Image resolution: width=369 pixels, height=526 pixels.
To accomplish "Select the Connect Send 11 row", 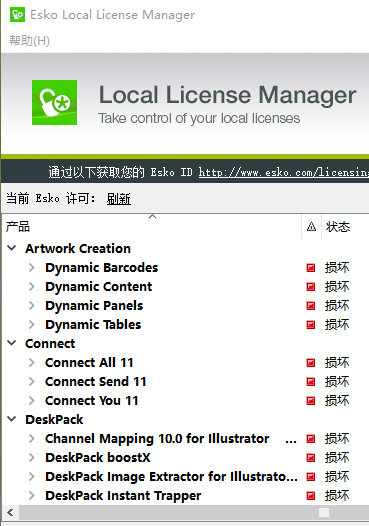I will pyautogui.click(x=185, y=381).
